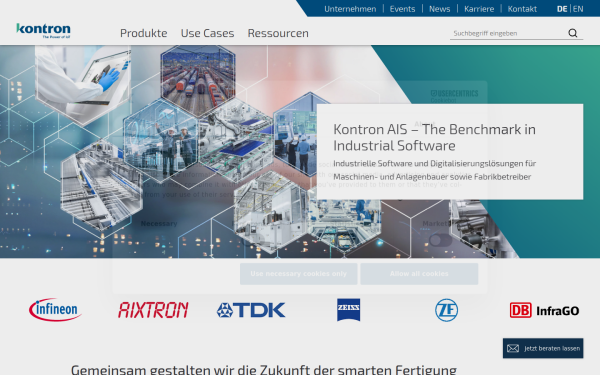Open the News page

(x=439, y=9)
